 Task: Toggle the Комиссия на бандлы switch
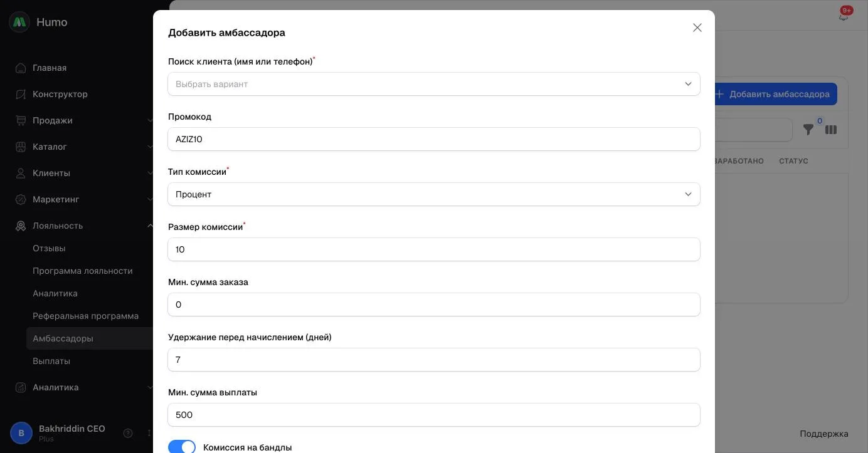182,447
